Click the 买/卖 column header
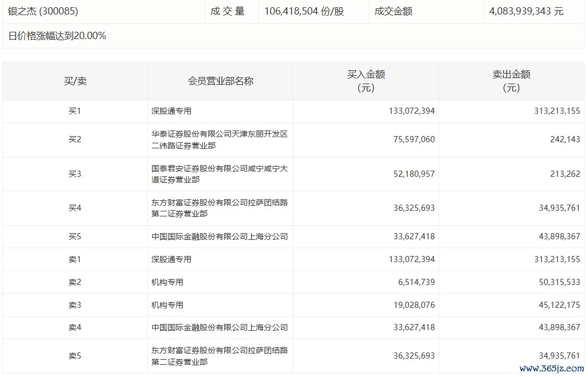588x377 pixels. 75,81
